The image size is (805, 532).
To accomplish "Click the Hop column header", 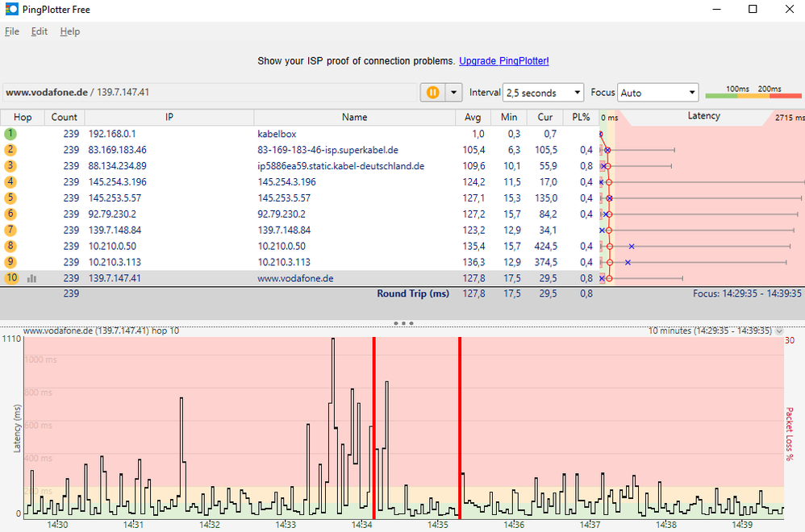I will click(x=23, y=117).
